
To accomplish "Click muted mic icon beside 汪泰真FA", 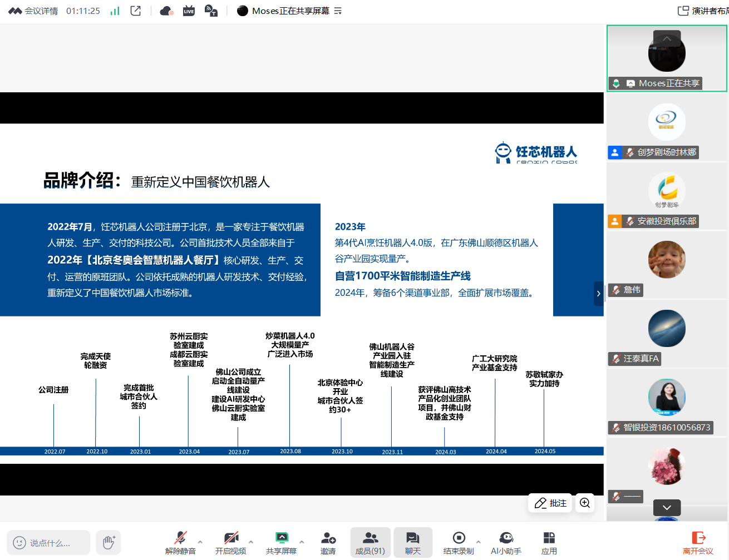I will (615, 359).
